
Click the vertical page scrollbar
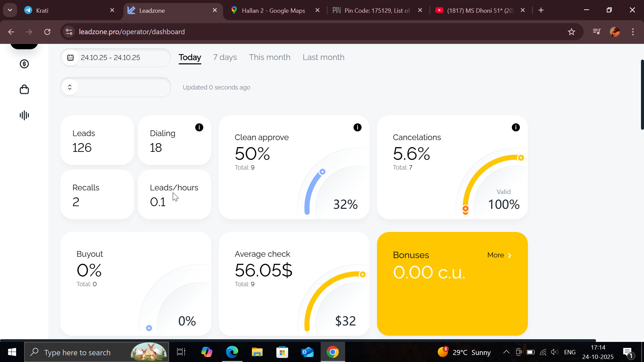[642, 95]
